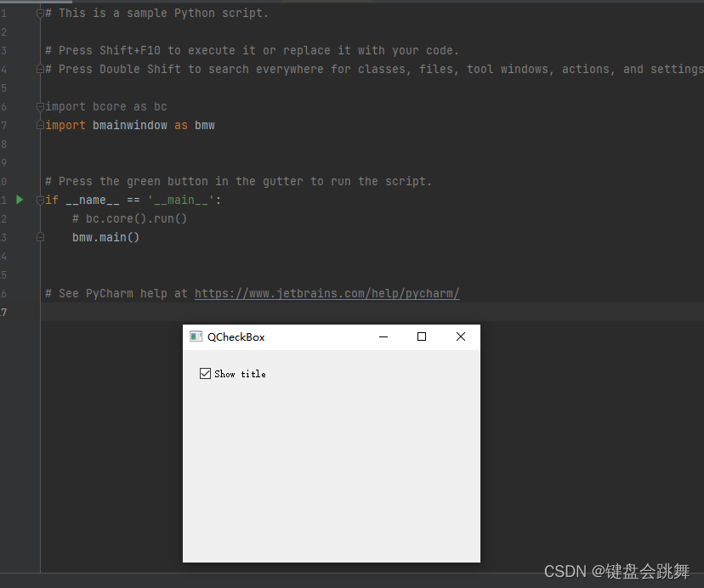
Task: Minimize the QCheckBox window
Action: tap(383, 336)
